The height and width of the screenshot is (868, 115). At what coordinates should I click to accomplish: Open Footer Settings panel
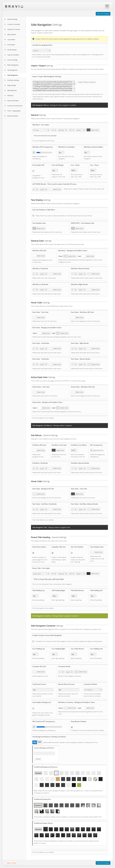tap(13, 60)
